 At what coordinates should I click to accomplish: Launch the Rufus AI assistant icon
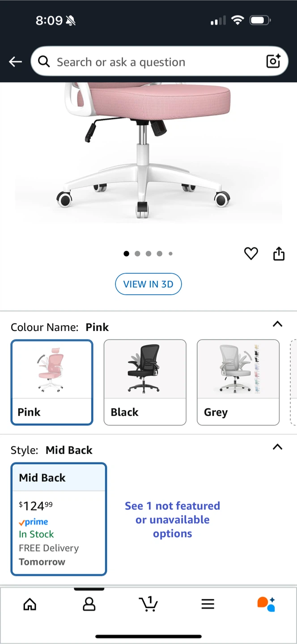(266, 604)
